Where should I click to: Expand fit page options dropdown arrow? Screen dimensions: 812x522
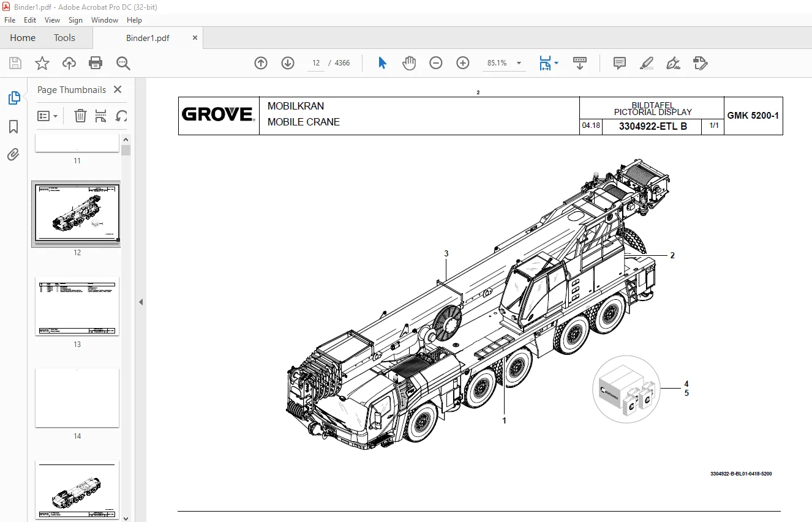[x=556, y=63]
